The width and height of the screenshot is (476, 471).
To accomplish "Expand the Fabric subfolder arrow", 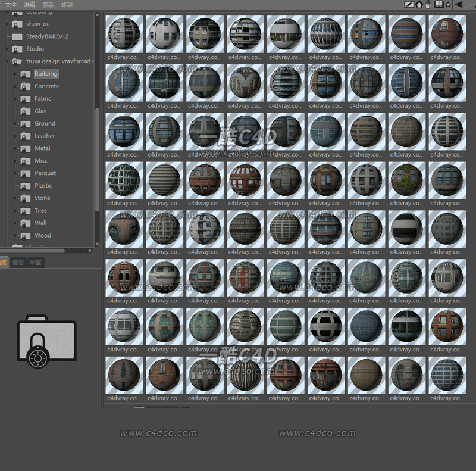I will [15, 99].
